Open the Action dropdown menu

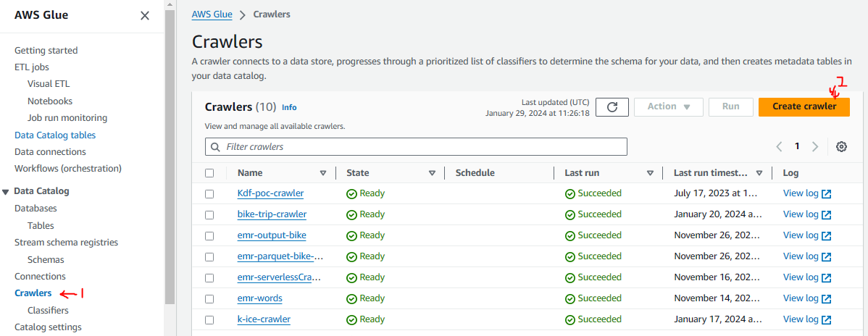coord(668,107)
